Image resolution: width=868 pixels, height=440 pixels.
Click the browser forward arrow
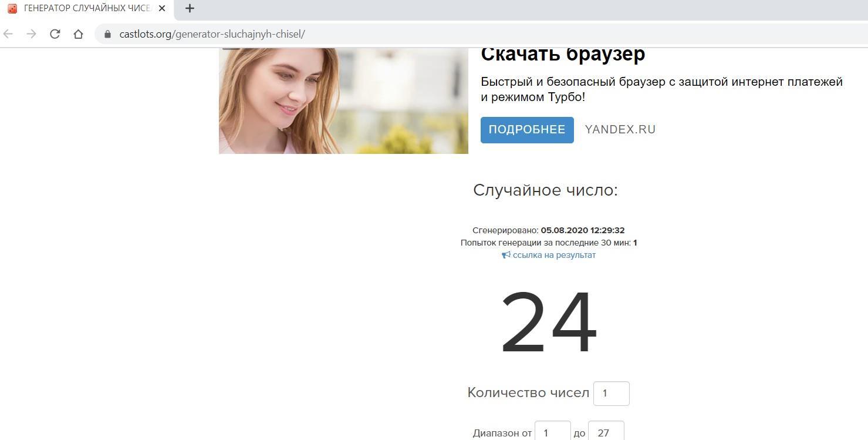(x=31, y=34)
